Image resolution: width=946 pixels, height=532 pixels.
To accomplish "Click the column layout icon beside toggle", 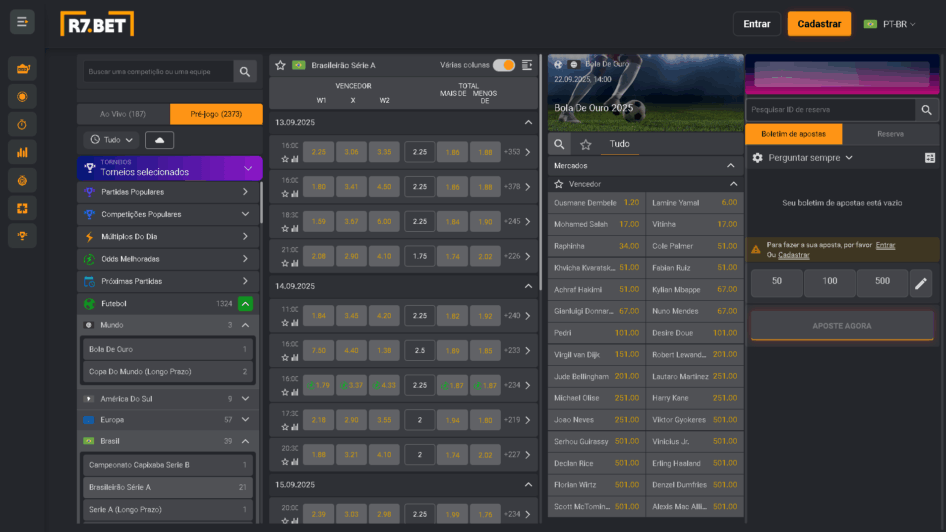I will click(x=527, y=65).
